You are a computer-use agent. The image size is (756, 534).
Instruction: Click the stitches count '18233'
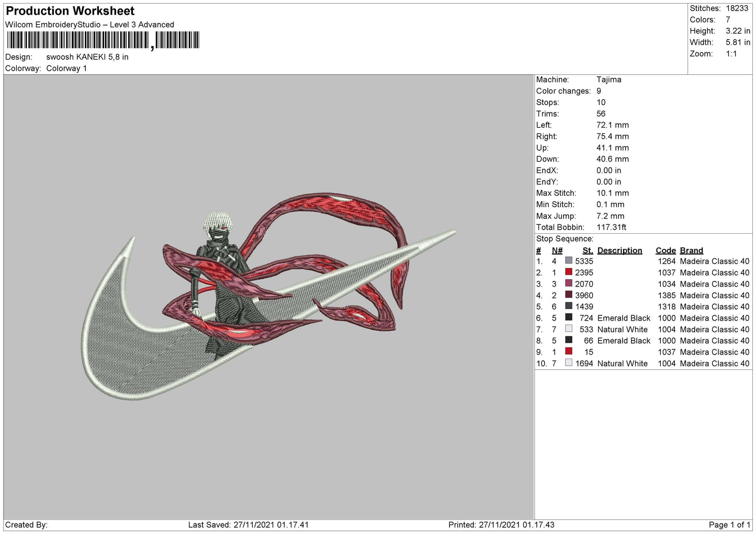pos(737,8)
